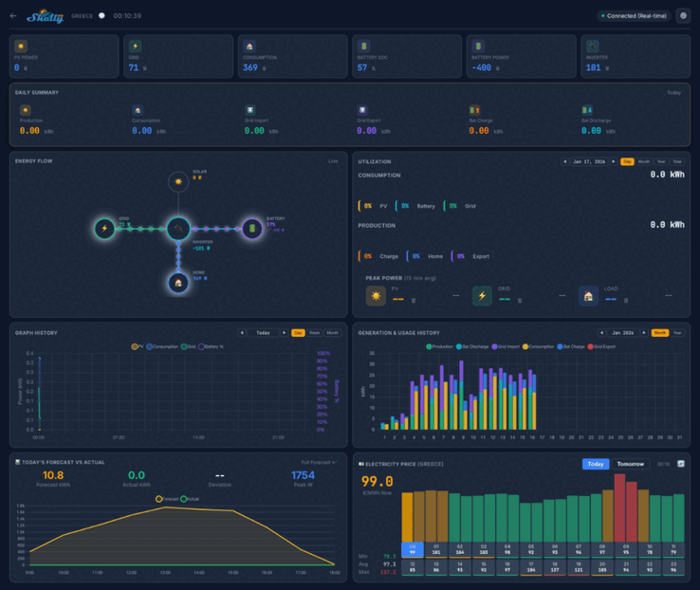This screenshot has height=590, width=700.
Task: Click the inverter node in Energy Flow
Action: tap(178, 229)
